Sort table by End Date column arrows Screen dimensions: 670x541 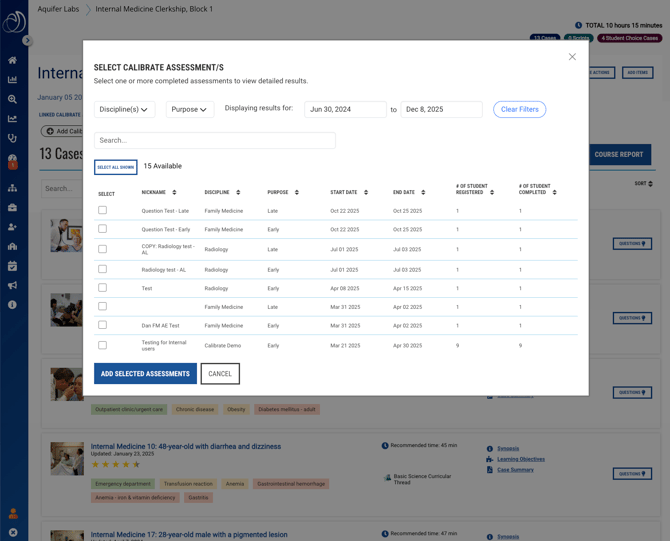(x=423, y=192)
